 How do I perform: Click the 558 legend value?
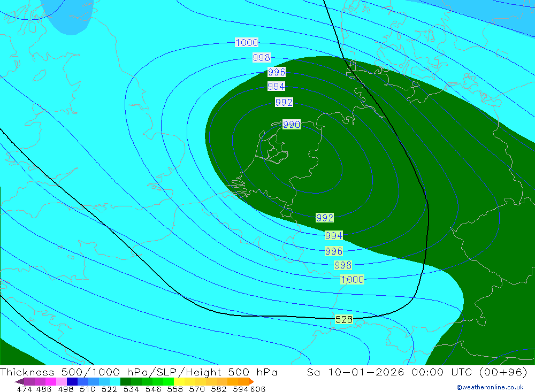tap(175, 389)
